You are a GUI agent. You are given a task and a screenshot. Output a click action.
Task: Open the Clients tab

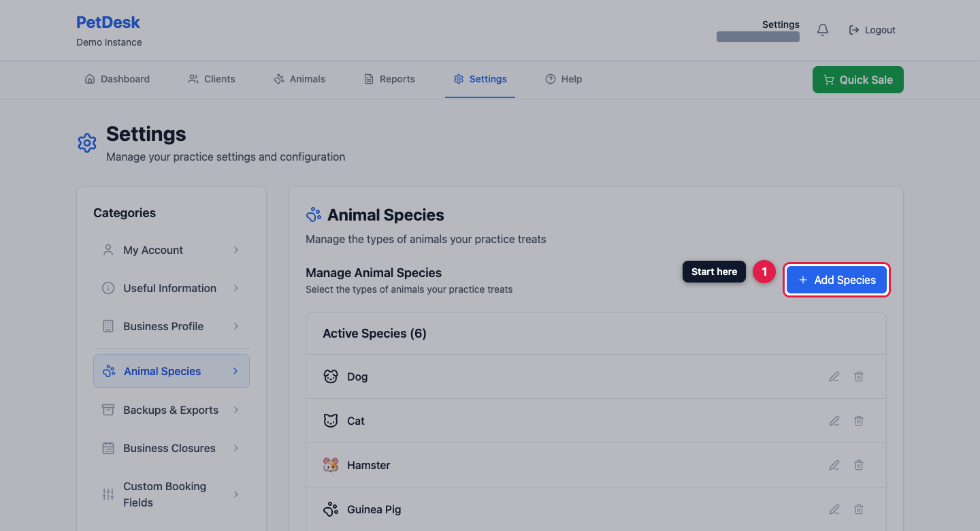pyautogui.click(x=212, y=79)
